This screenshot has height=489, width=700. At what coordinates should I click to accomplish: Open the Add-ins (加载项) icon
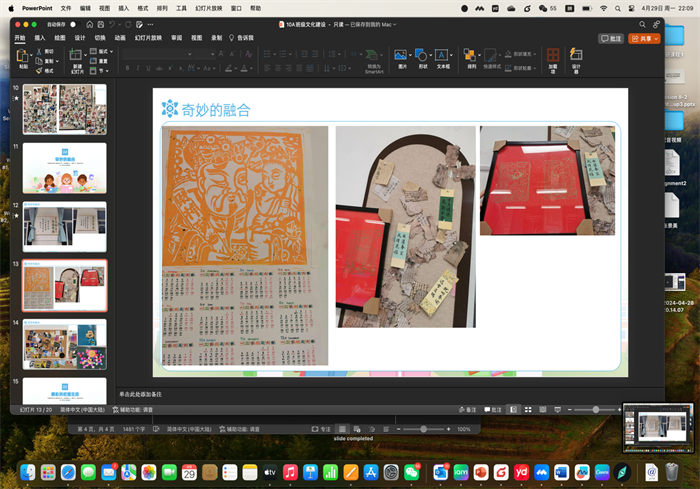[553, 55]
